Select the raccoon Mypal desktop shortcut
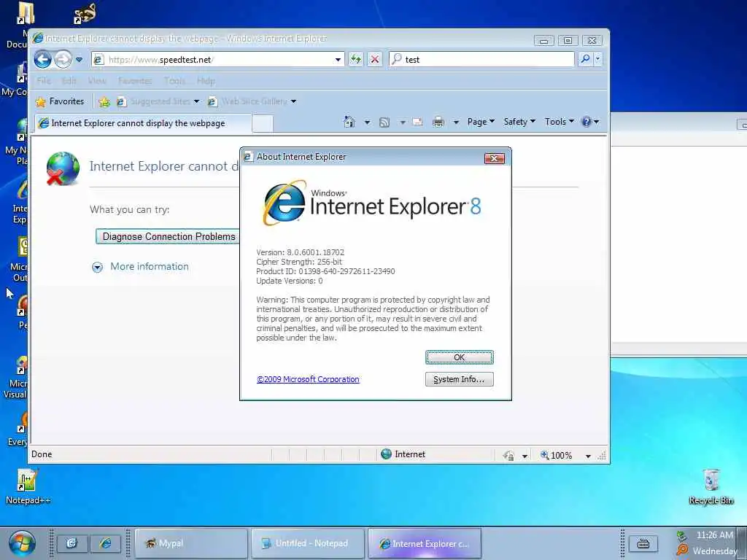Viewport: 747px width, 560px height. point(85,13)
